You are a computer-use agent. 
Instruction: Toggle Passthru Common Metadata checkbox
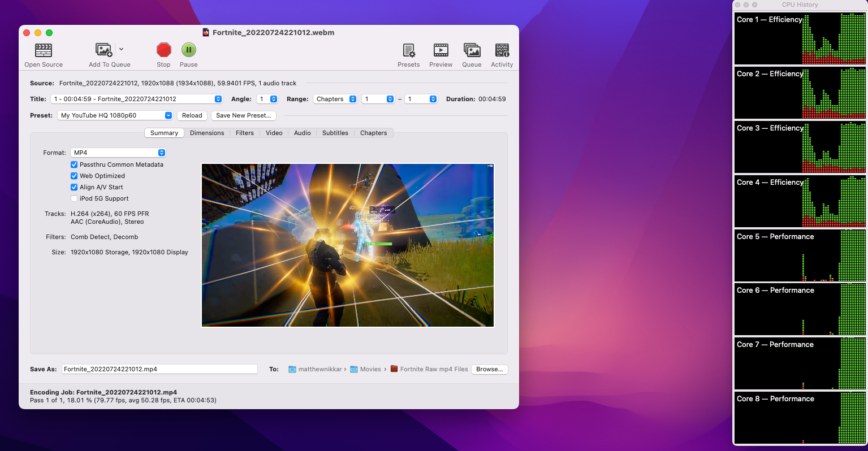click(x=74, y=164)
